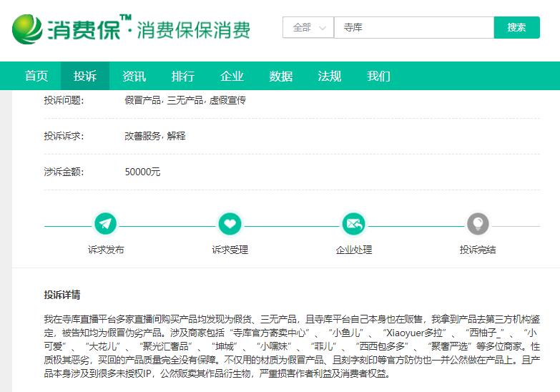Image resolution: width=560 pixels, height=392 pixels.
Task: Click the 改善服务, 解释 complaint request text
Action: tap(154, 136)
